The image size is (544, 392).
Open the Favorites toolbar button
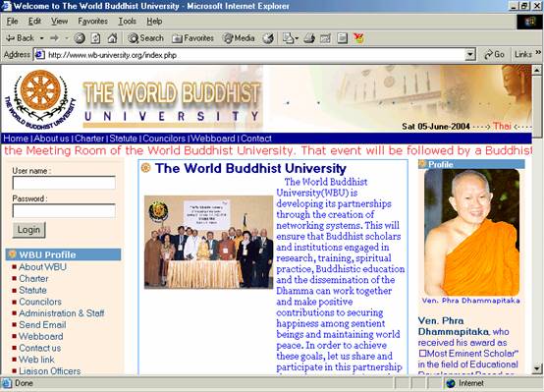192,38
